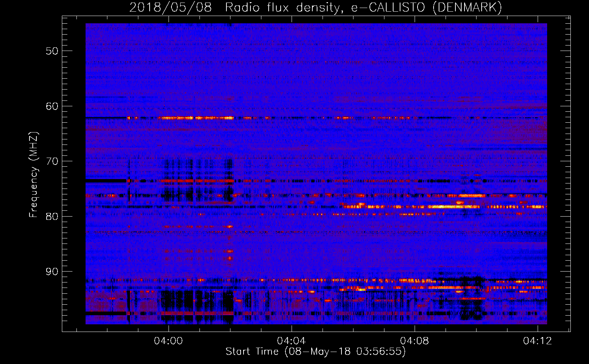
Task: Click the 60 MHz y-axis tick label
Action: 52,106
